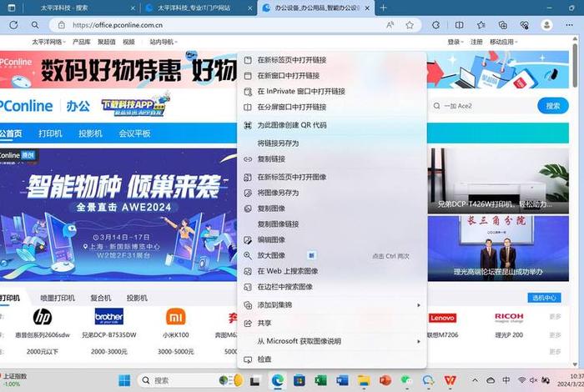Screen dimensions: 584x392
Task: Click Microsoft Edge icon on taskbar
Action: 278,380
